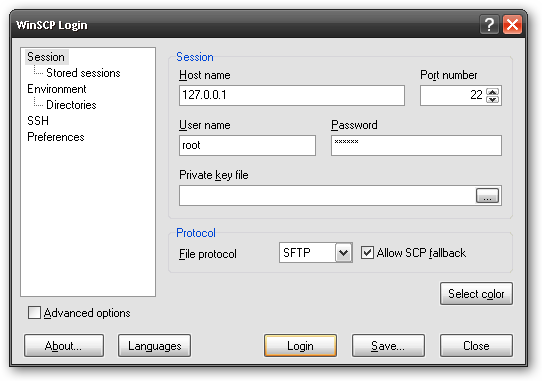Click the help question mark icon

coord(489,25)
